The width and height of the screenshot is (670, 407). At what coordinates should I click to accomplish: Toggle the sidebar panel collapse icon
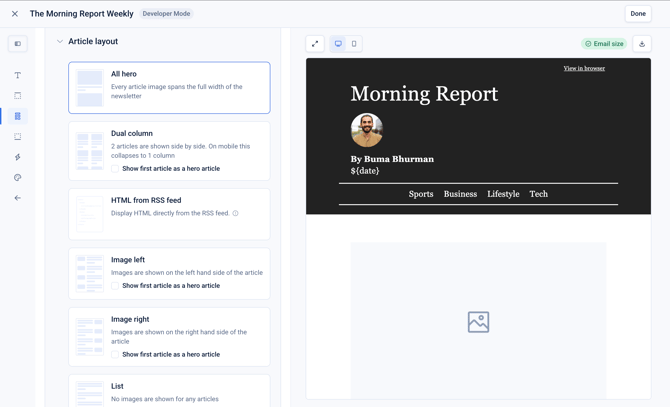pyautogui.click(x=18, y=44)
